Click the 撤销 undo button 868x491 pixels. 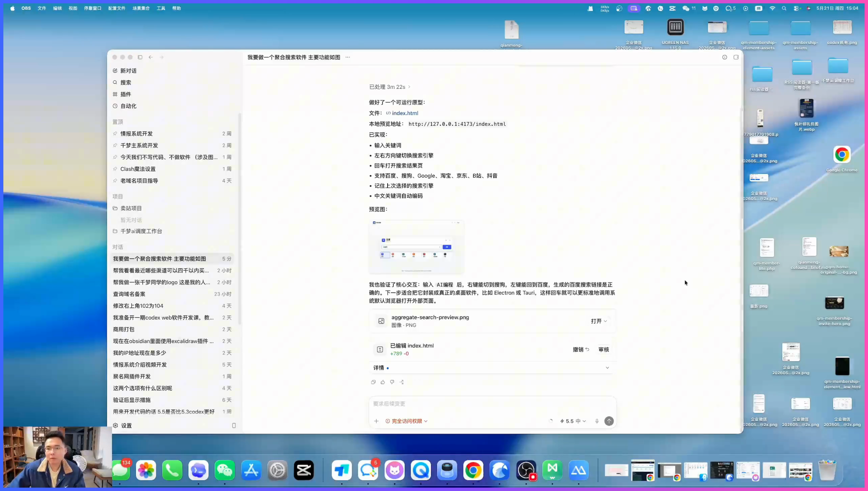coord(581,349)
